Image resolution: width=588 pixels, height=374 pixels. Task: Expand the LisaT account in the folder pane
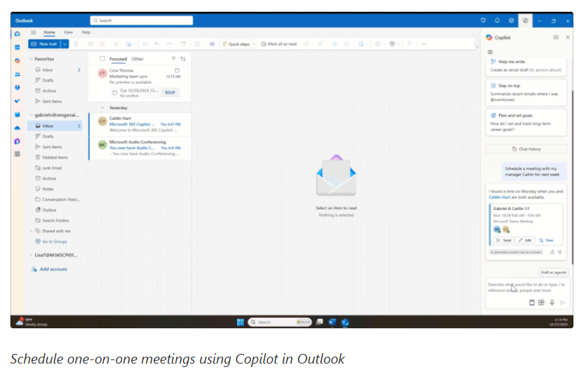[31, 255]
